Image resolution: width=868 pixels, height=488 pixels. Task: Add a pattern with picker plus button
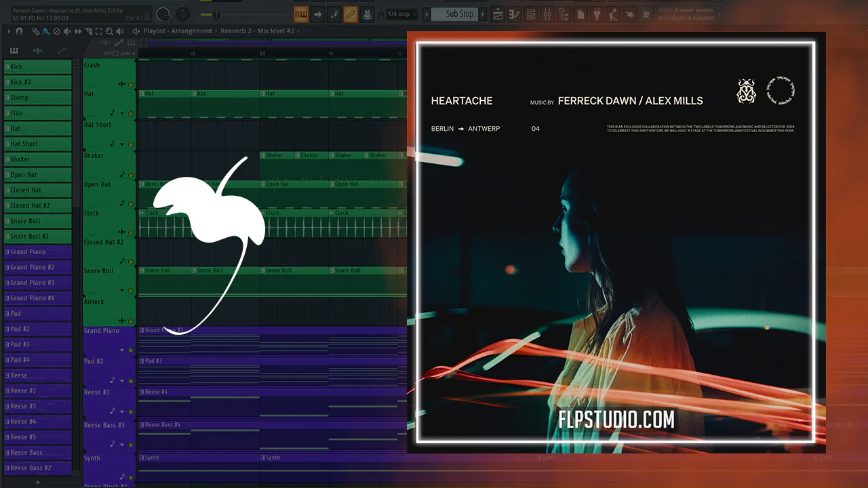pos(38,482)
